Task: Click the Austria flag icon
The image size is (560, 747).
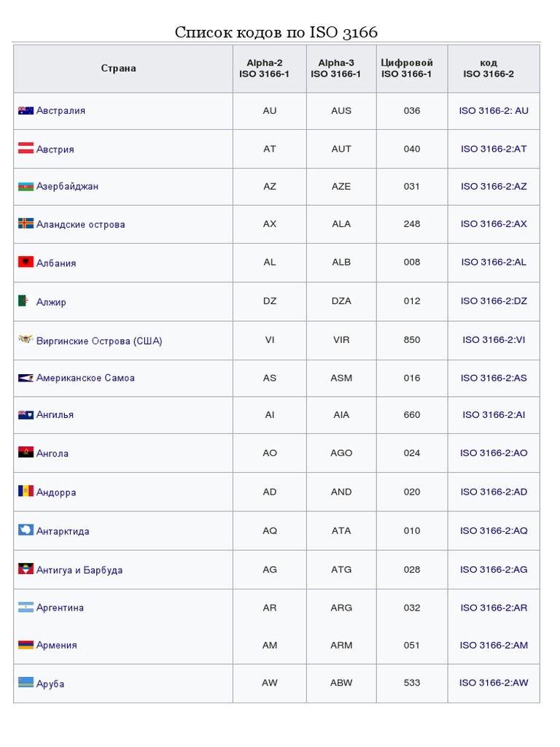Action: [26, 149]
